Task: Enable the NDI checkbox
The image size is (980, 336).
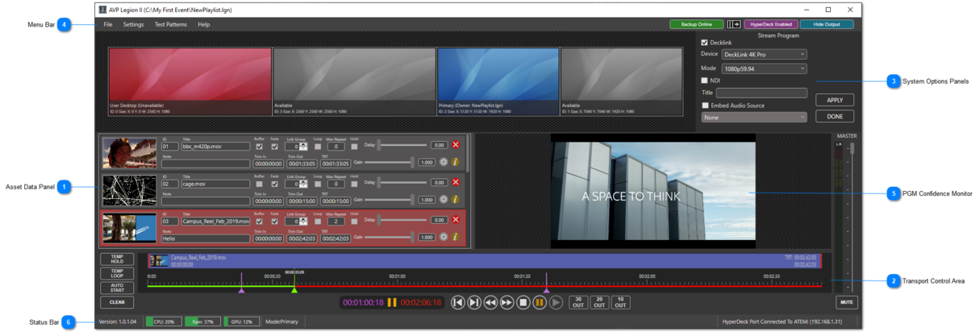Action: coord(704,81)
